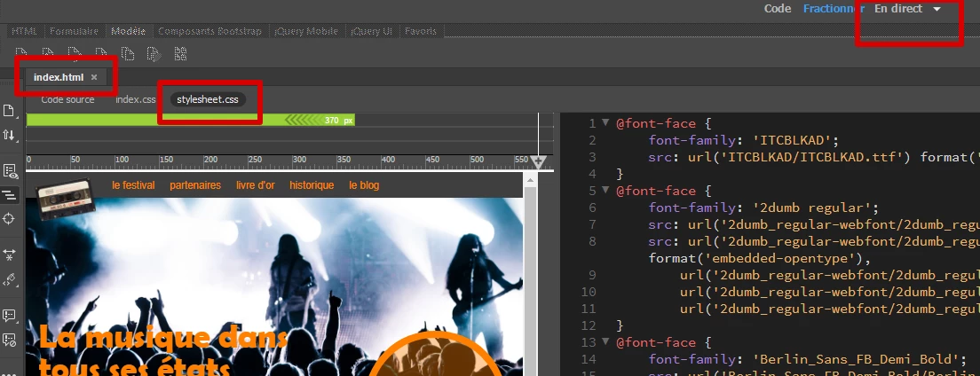Insert an optional region icon
Image resolution: width=980 pixels, height=376 pixels.
coord(101,54)
